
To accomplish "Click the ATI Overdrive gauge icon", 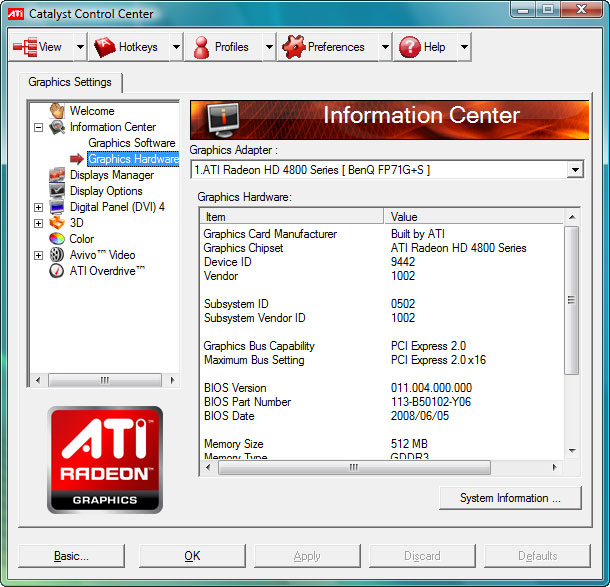I will pyautogui.click(x=57, y=271).
